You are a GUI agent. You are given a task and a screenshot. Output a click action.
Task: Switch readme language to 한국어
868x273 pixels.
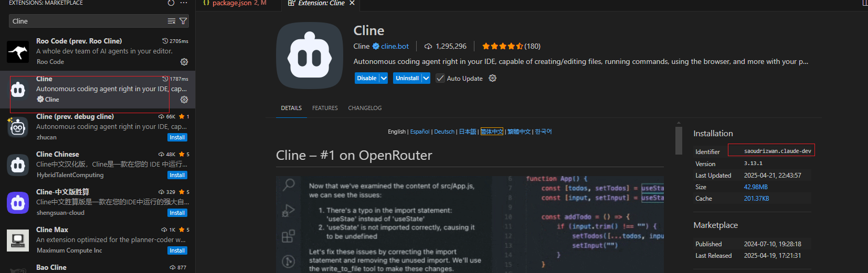pos(543,132)
